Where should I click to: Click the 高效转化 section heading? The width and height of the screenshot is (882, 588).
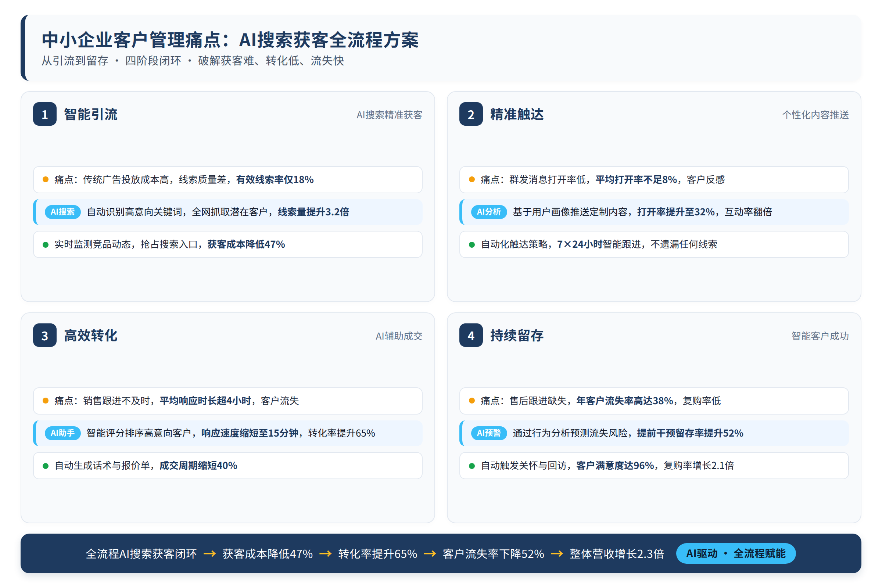coord(91,336)
